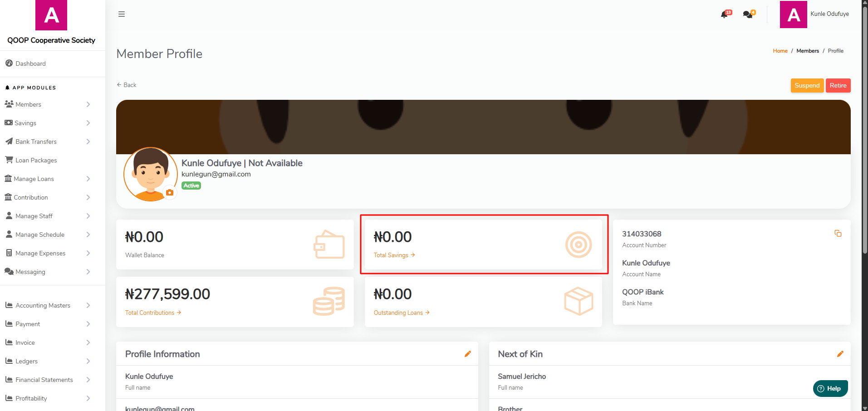868x411 pixels.
Task: Expand the Accounting Masters chevron
Action: [88, 305]
